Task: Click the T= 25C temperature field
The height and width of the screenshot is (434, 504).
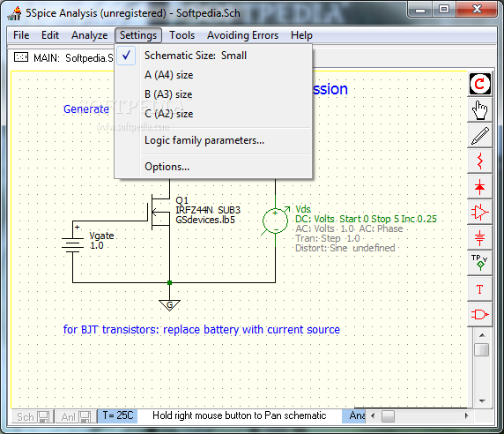Action: pos(118,415)
